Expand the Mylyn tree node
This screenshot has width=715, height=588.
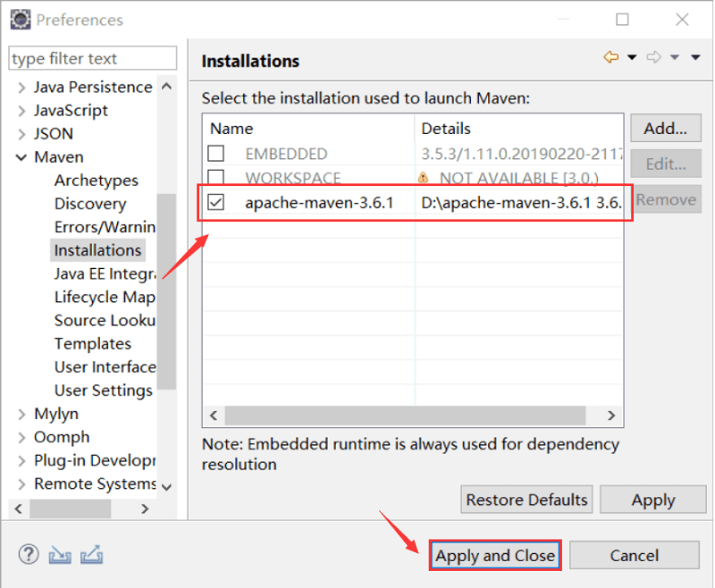(x=21, y=414)
